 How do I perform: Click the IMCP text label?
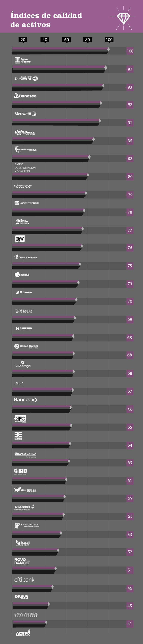click(19, 383)
